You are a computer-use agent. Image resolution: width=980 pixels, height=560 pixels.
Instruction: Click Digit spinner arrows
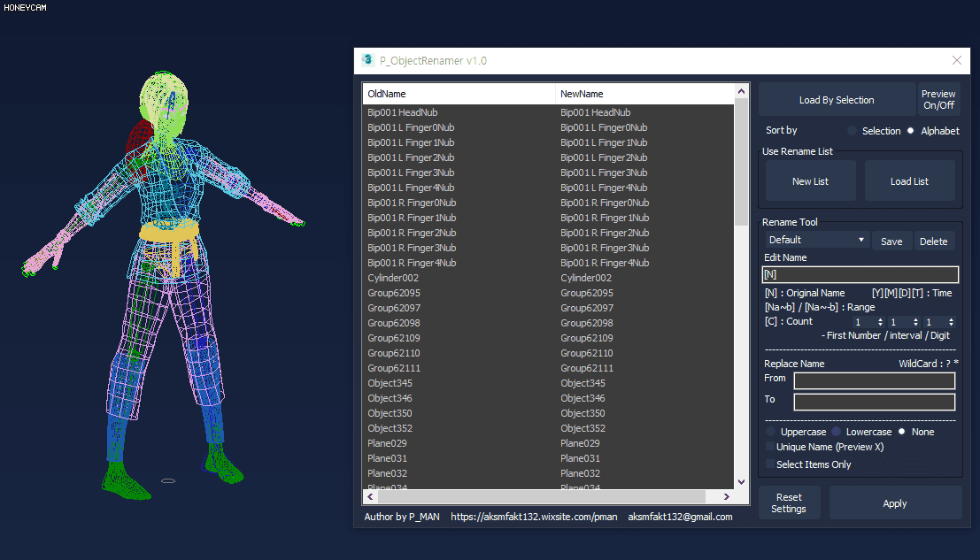[952, 322]
